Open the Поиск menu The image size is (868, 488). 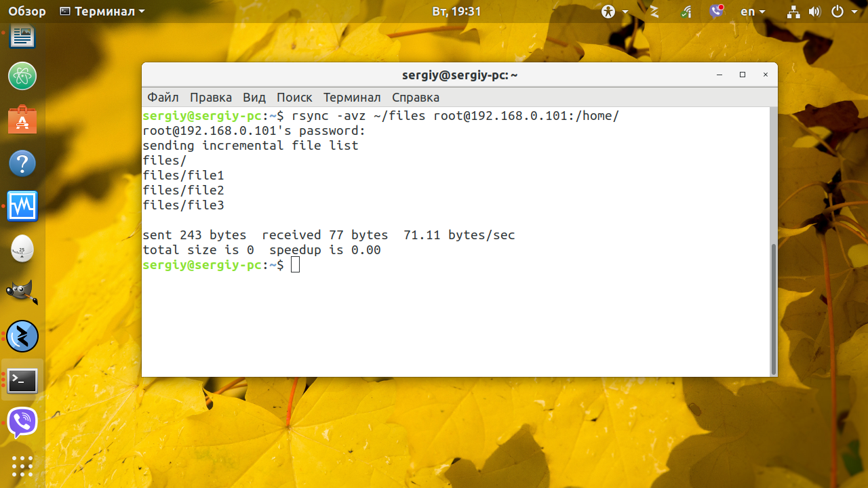(x=294, y=98)
